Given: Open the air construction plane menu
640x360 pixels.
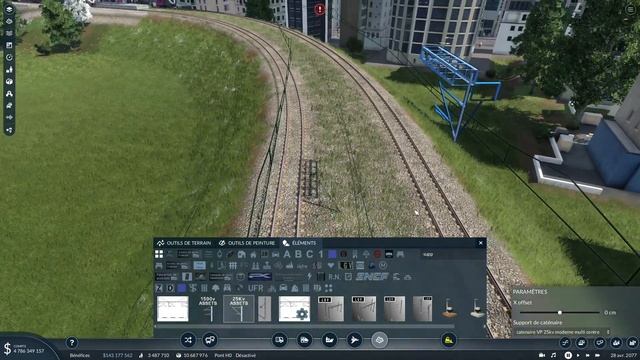Looking at the screenshot, I should [x=354, y=340].
